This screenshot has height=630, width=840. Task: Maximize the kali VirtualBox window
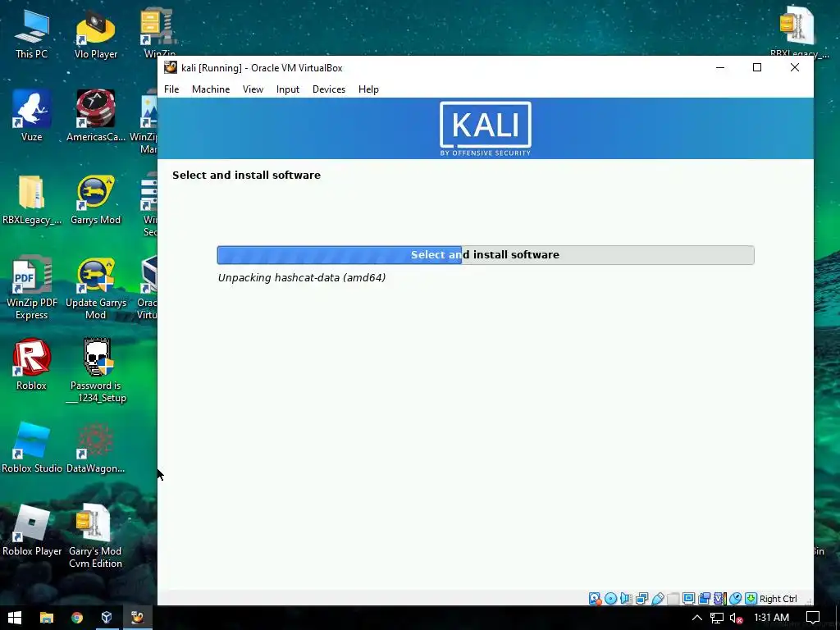point(757,67)
